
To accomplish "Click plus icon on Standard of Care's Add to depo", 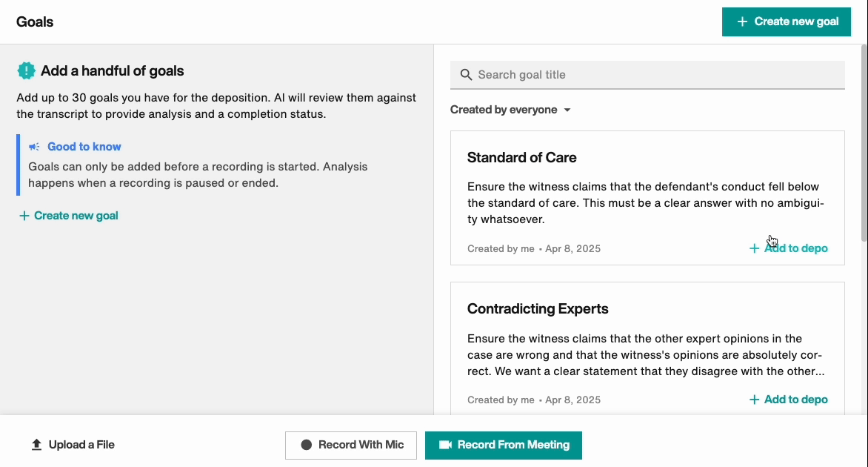I will point(754,248).
